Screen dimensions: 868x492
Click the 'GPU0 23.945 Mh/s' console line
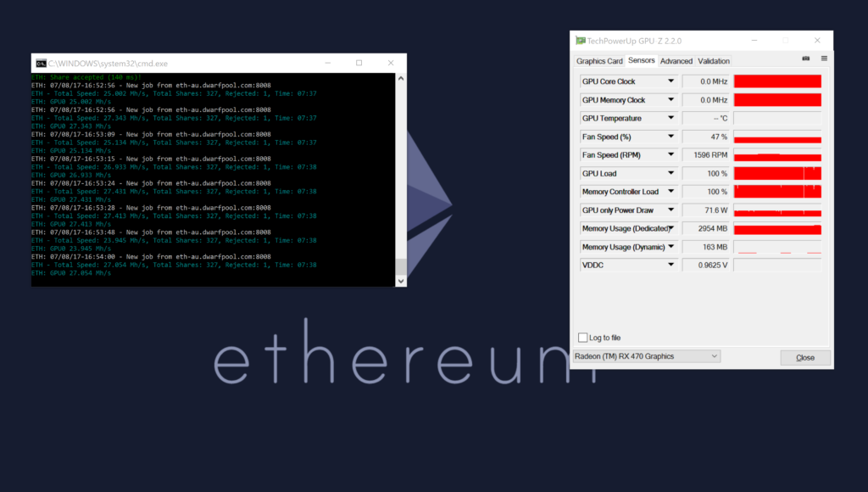(x=71, y=249)
